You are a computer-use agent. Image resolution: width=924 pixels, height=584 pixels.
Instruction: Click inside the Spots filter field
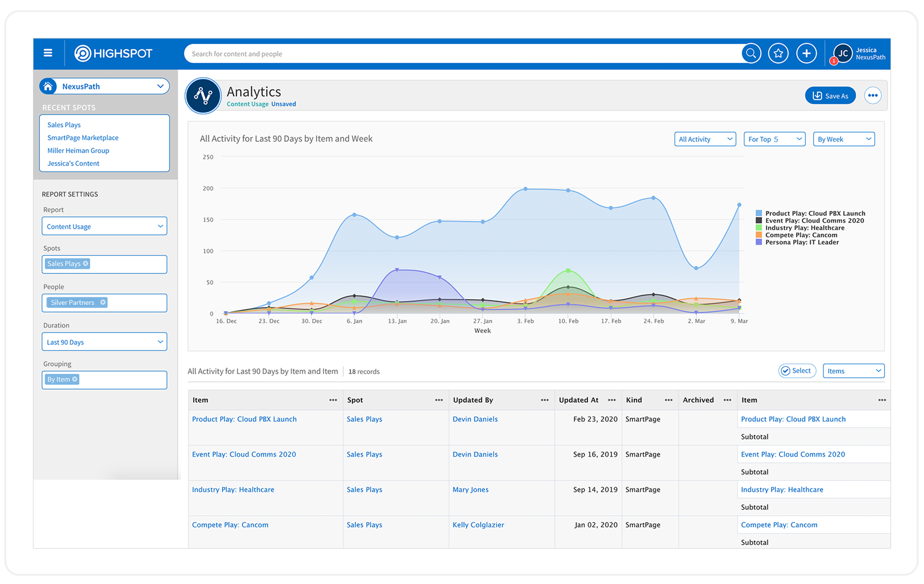[x=104, y=264]
